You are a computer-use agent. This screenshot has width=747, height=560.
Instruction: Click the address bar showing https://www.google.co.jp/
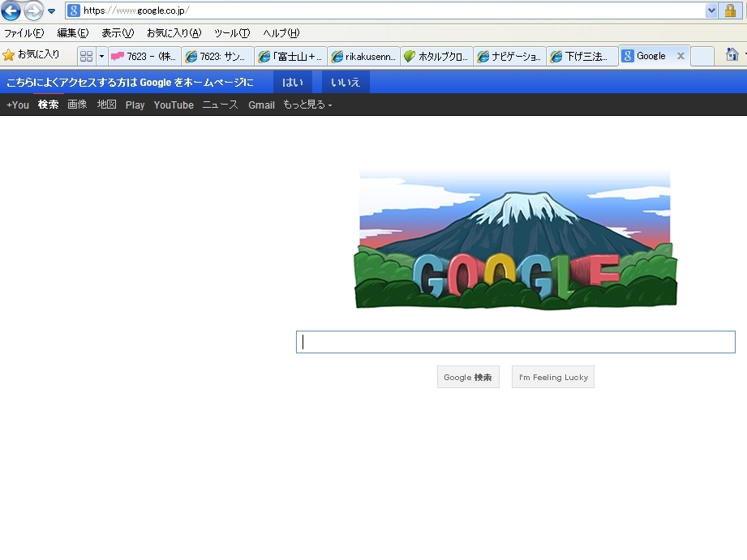[x=385, y=11]
